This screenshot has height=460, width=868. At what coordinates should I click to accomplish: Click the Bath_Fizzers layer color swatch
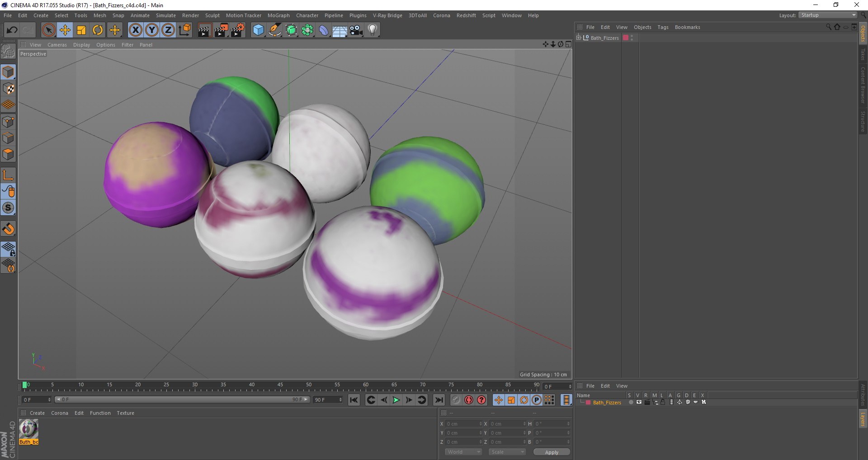(x=588, y=403)
